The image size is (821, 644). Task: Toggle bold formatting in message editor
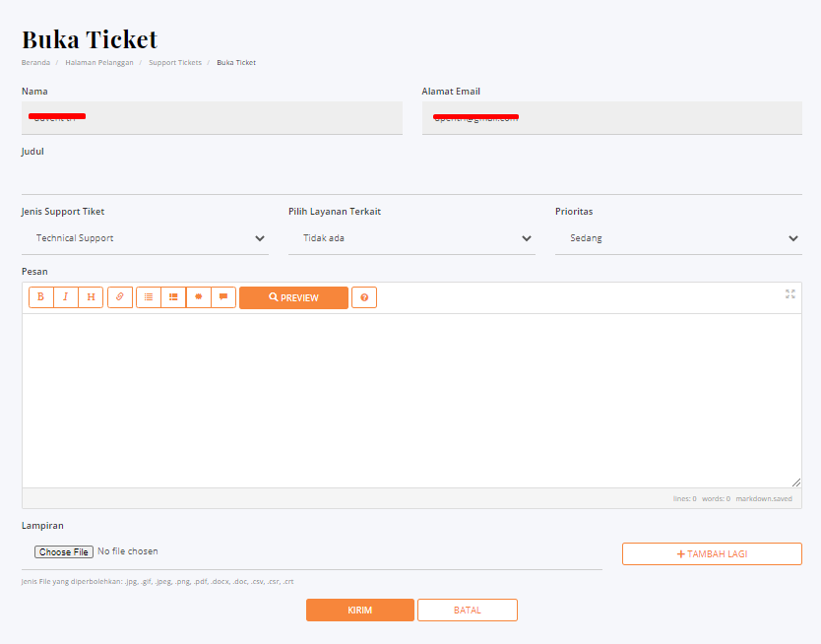(x=41, y=297)
